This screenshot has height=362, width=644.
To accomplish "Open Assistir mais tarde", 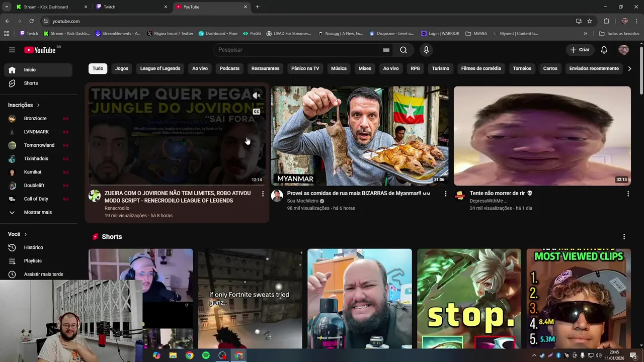I will [x=38, y=274].
